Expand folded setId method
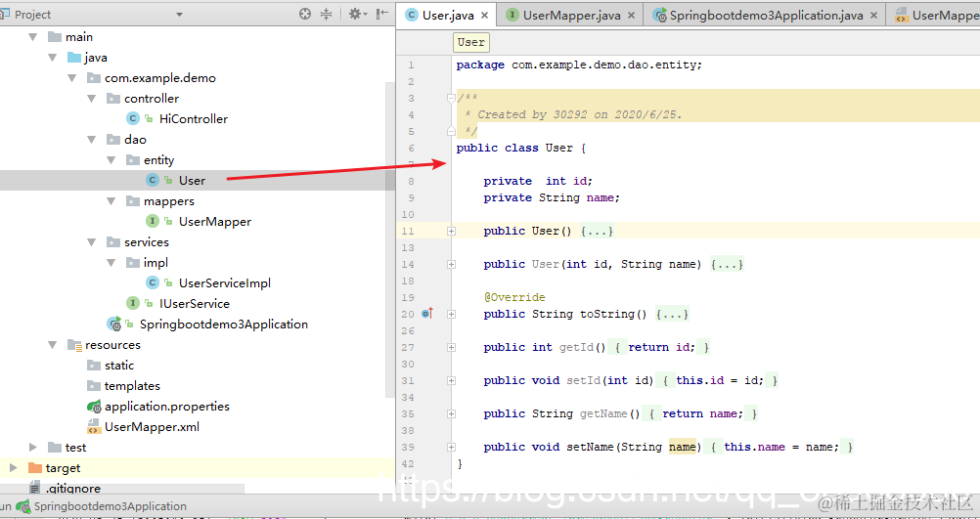The width and height of the screenshot is (980, 519). pos(451,380)
